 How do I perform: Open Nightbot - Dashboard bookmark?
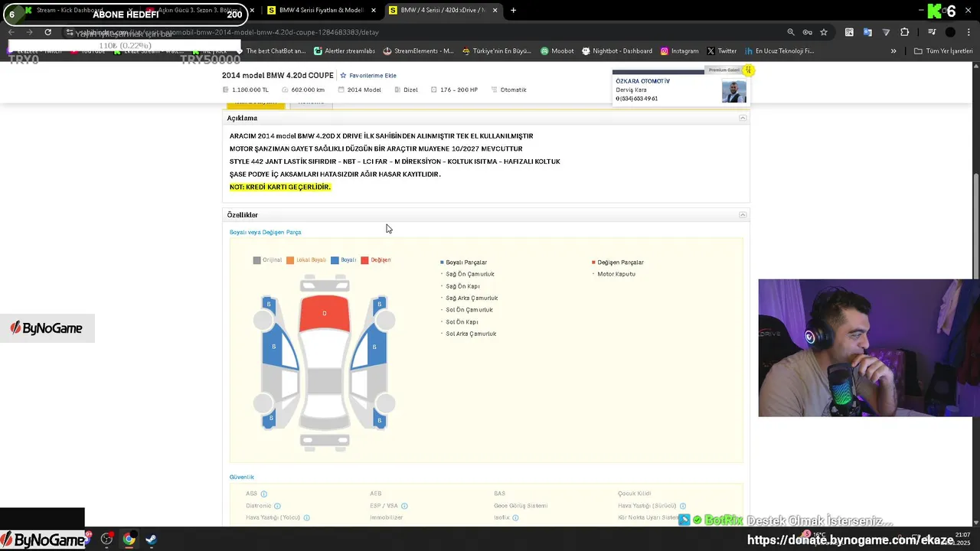[616, 51]
